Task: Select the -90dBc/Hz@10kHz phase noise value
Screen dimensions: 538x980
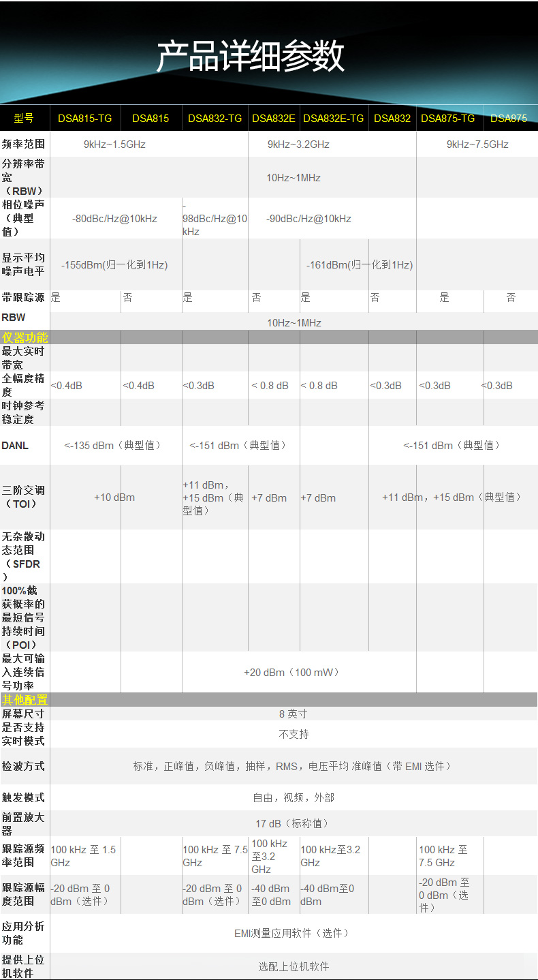Action: (x=308, y=219)
